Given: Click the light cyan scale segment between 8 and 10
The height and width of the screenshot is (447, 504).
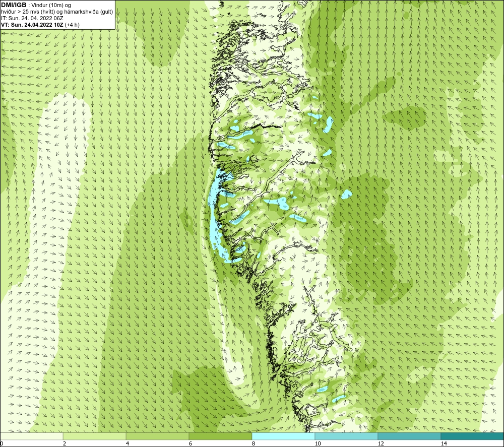Looking at the screenshot, I should (283, 436).
